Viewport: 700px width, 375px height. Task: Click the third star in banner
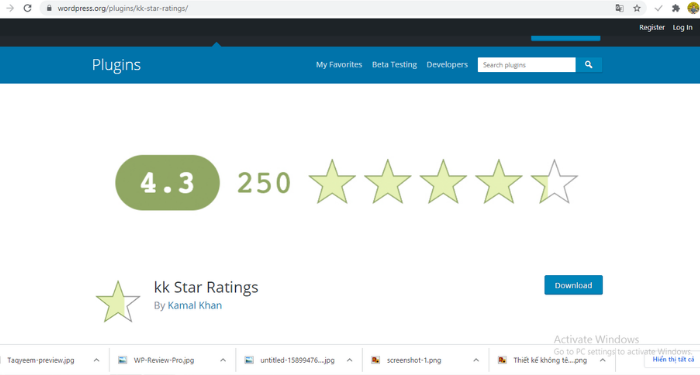coord(443,182)
